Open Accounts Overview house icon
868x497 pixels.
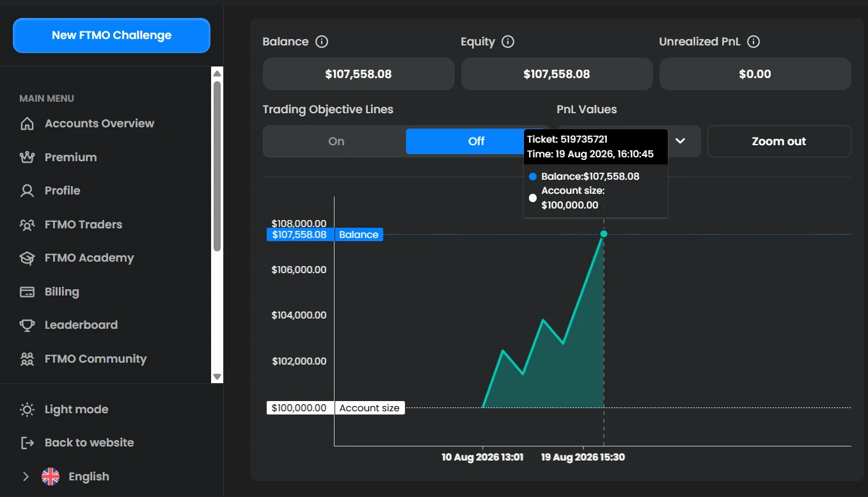[x=27, y=123]
